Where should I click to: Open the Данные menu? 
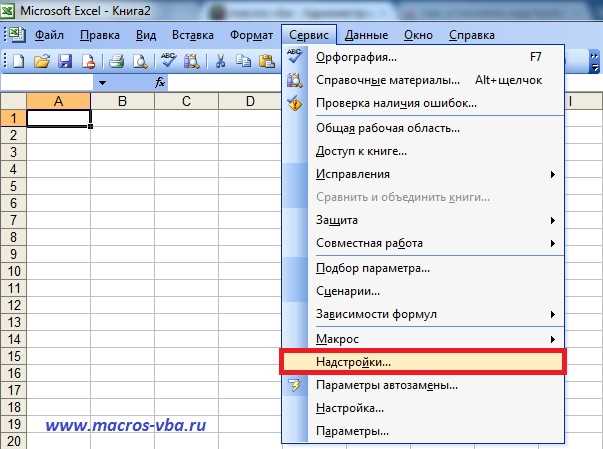(366, 35)
